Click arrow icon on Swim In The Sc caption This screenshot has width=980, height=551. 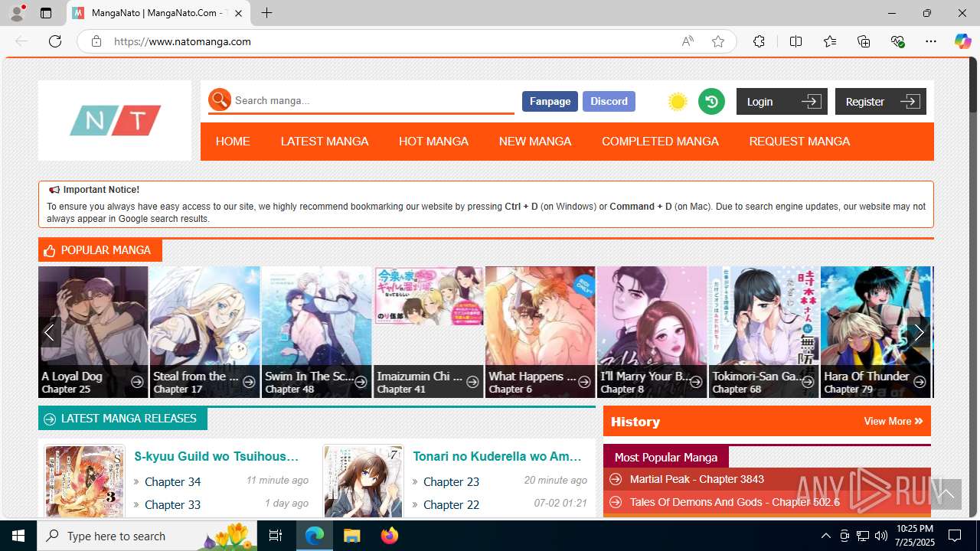[361, 382]
